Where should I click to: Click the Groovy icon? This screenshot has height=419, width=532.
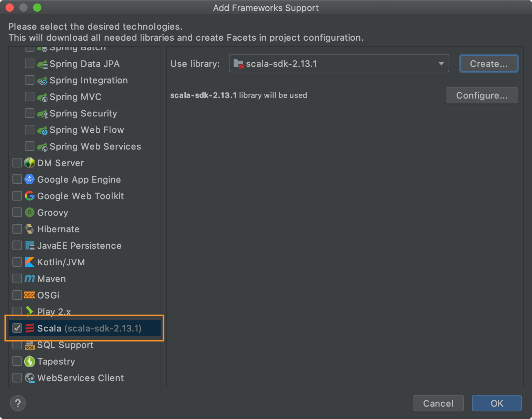30,212
